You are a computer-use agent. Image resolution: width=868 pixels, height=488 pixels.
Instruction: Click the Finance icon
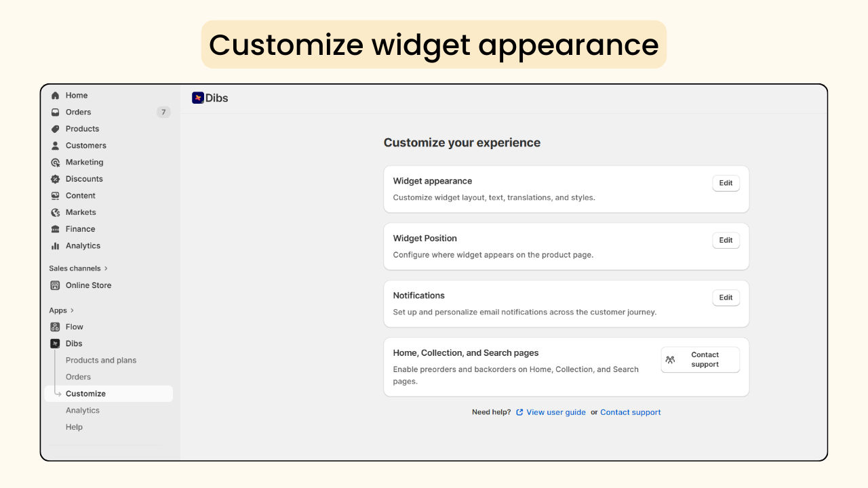tap(55, 228)
